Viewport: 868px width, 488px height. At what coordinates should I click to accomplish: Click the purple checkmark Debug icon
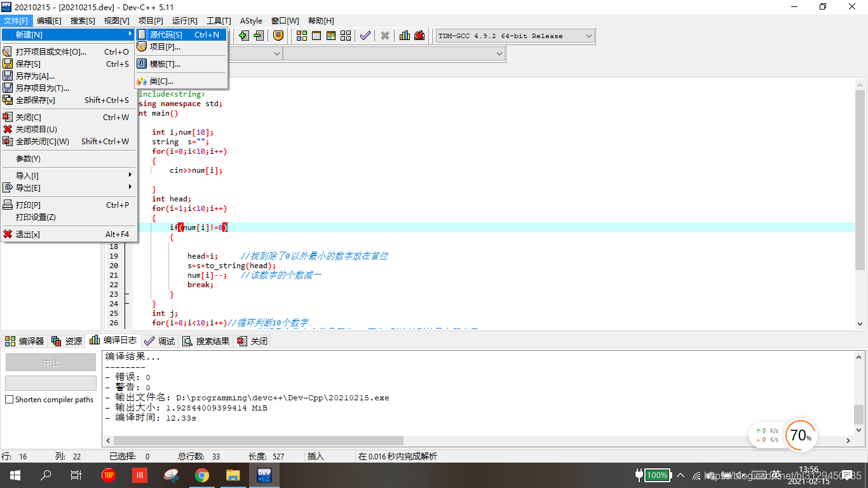click(365, 36)
